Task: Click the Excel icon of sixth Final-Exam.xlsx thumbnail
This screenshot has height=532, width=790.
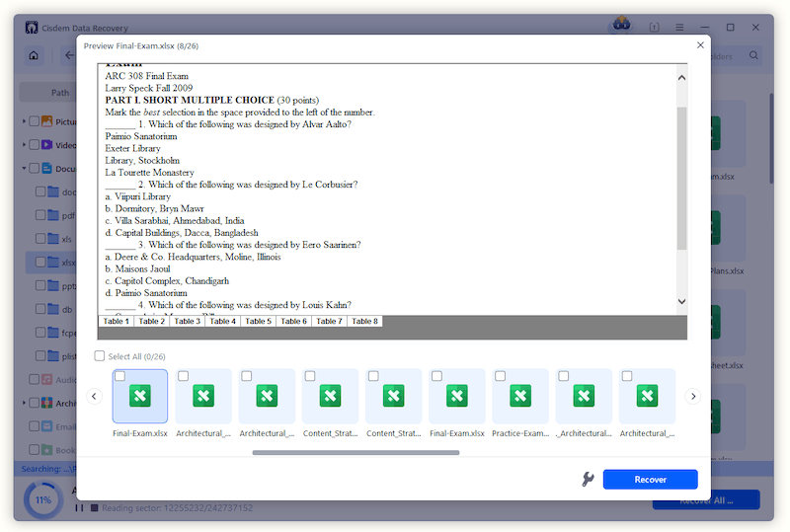Action: 457,396
